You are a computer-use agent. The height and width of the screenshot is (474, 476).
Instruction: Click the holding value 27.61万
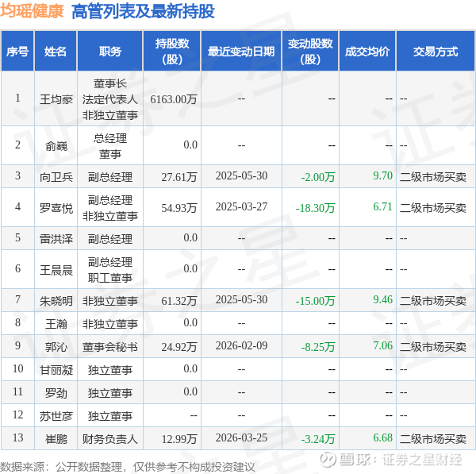coord(179,176)
